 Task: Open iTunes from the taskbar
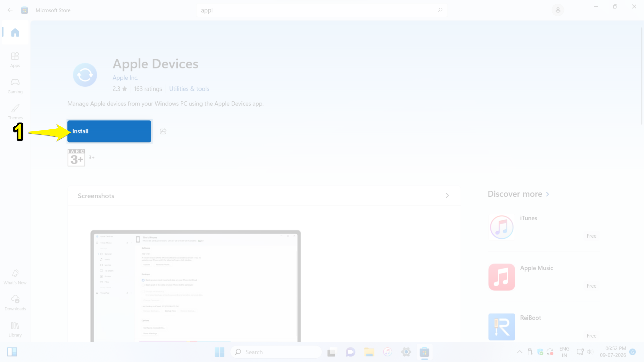click(388, 352)
